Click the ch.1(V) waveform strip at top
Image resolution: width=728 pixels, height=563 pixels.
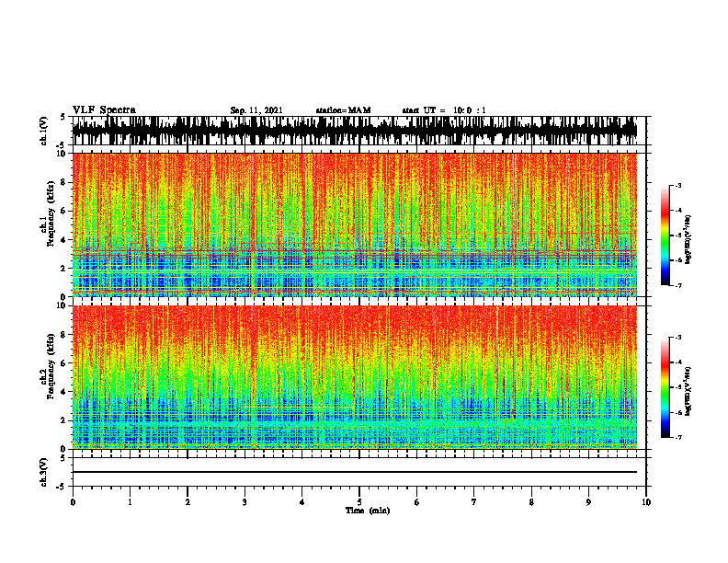[354, 131]
